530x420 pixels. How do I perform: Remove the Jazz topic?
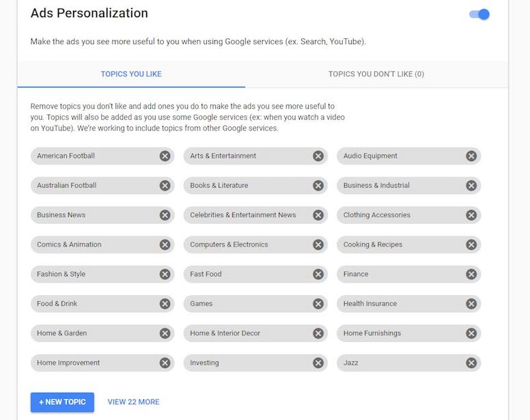point(471,363)
